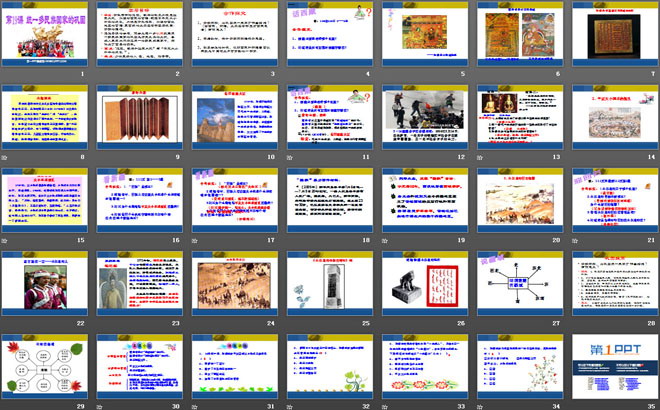Select slide 12 thumbnail with snowy battle photo

click(425, 117)
